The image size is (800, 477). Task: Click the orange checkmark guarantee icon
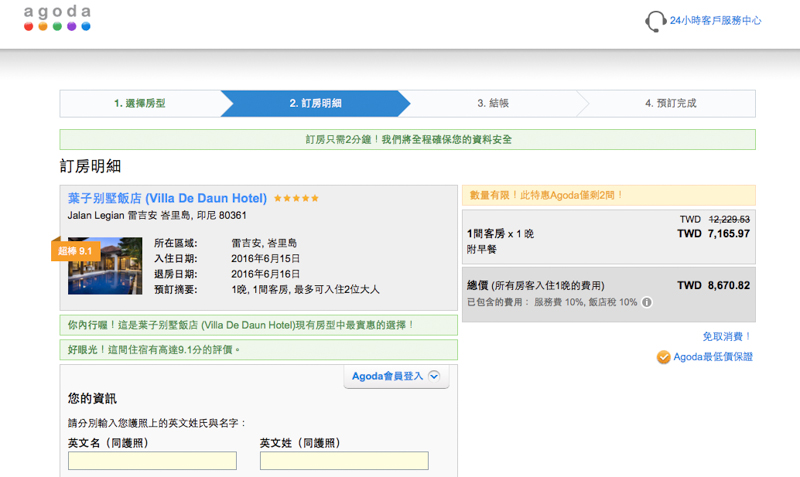(x=663, y=357)
